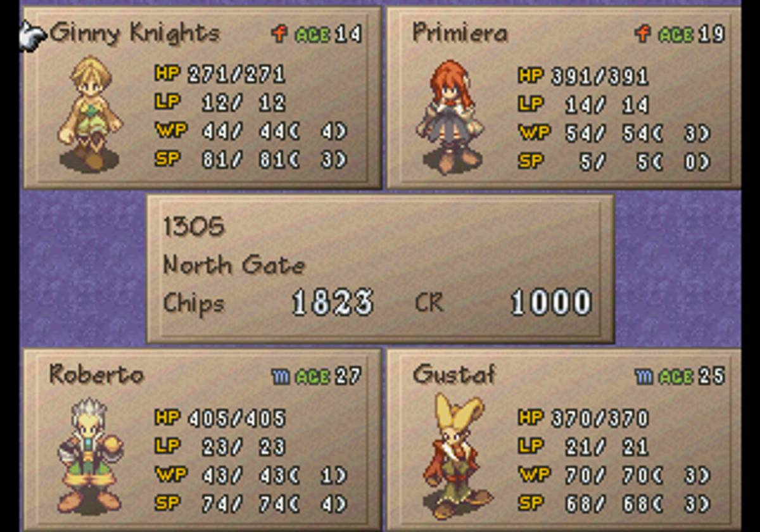This screenshot has width=760, height=532.
Task: Click the Chips amount 1823
Action: coord(332,303)
